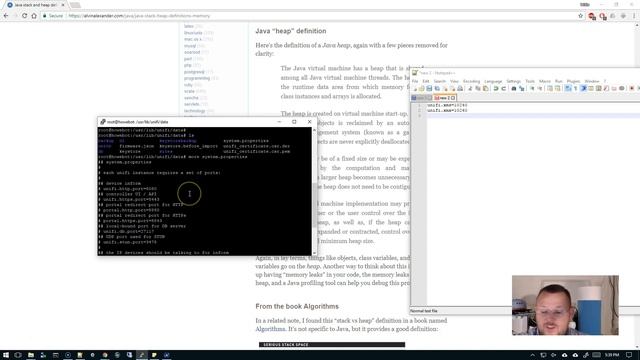Image resolution: width=640 pixels, height=360 pixels.
Task: Open Notepad++ Encoding menu
Action: [x=471, y=81]
